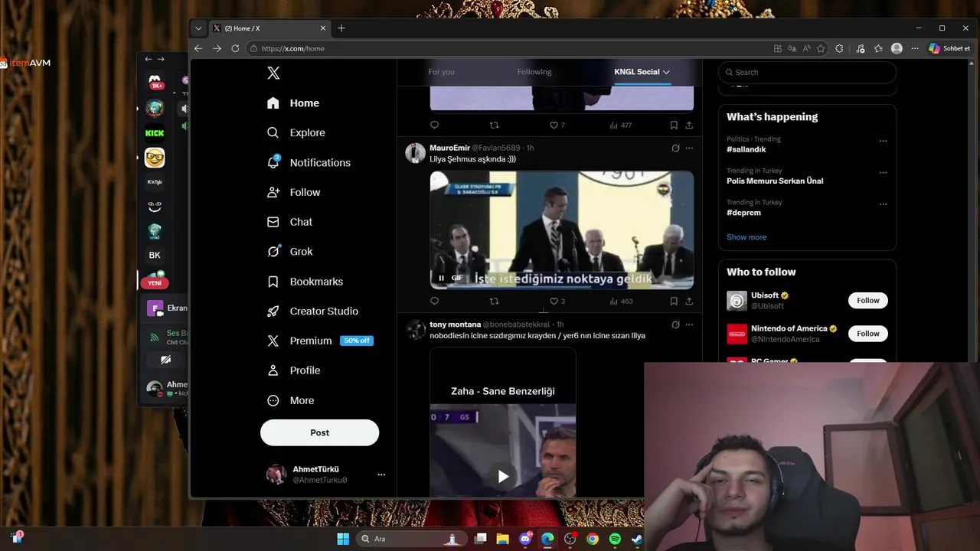Add page to favorites star icon
This screenshot has height=551, width=980.
(821, 48)
